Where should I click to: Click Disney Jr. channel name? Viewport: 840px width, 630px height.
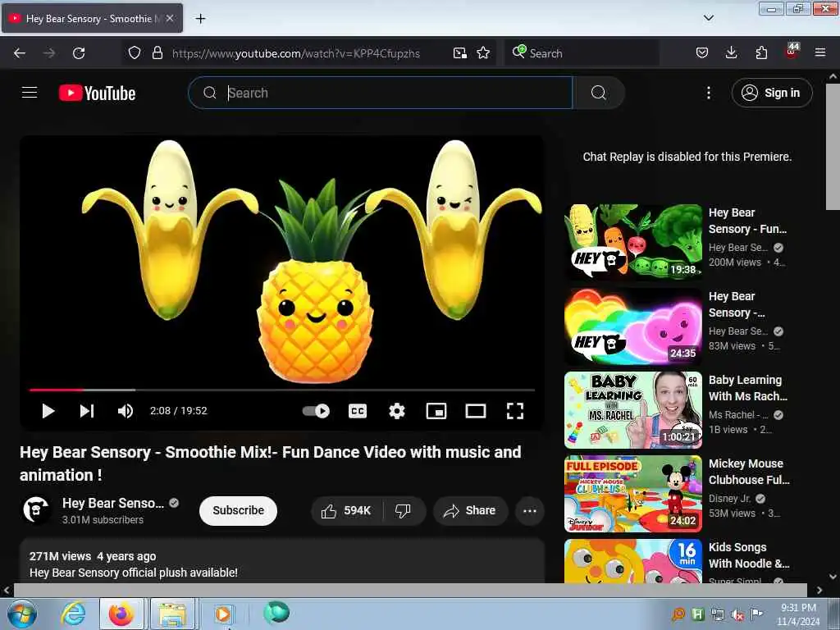click(730, 498)
